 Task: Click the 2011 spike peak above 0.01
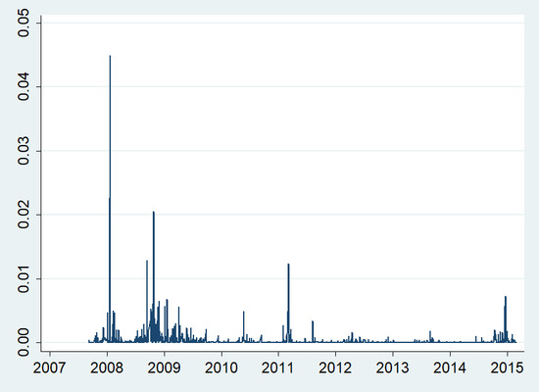click(x=288, y=264)
